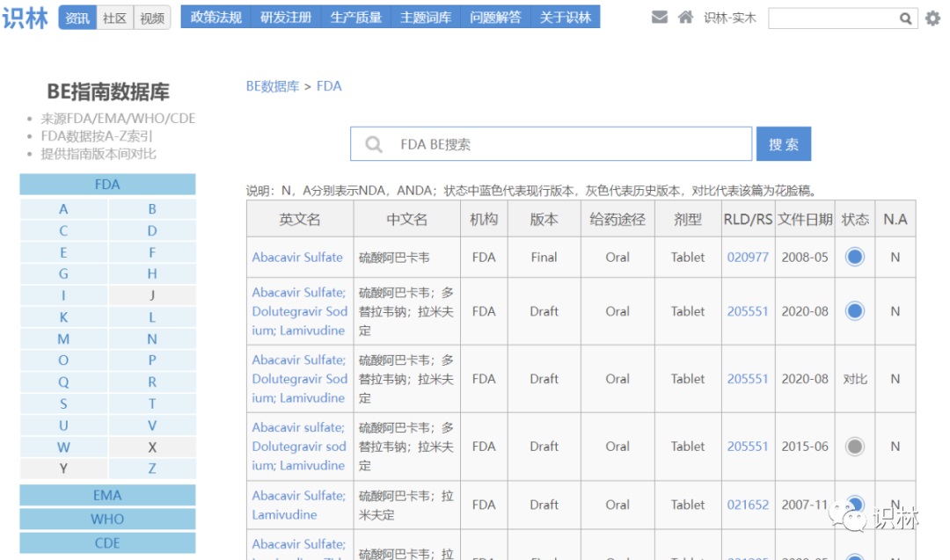This screenshot has width=950, height=560.
Task: Choose index letter C
Action: tap(63, 230)
